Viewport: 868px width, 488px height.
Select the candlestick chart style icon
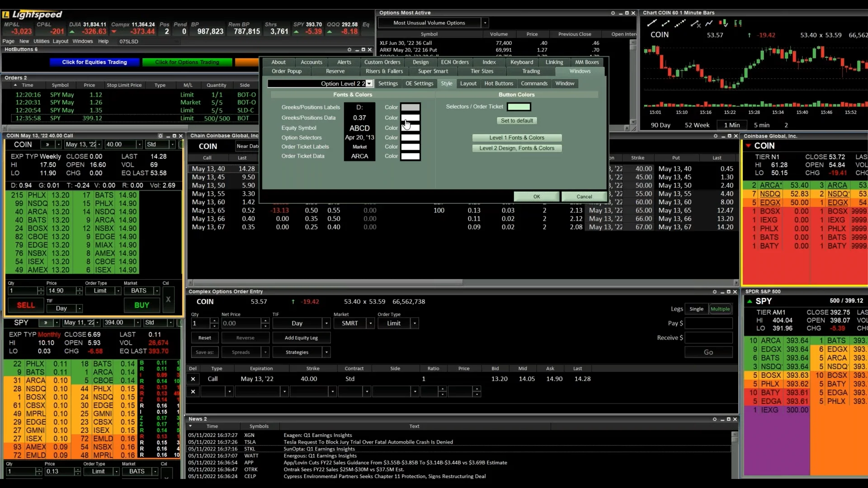[724, 23]
